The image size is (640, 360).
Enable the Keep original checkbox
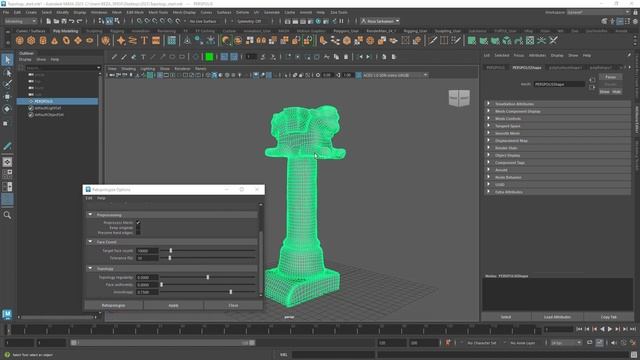tap(138, 227)
